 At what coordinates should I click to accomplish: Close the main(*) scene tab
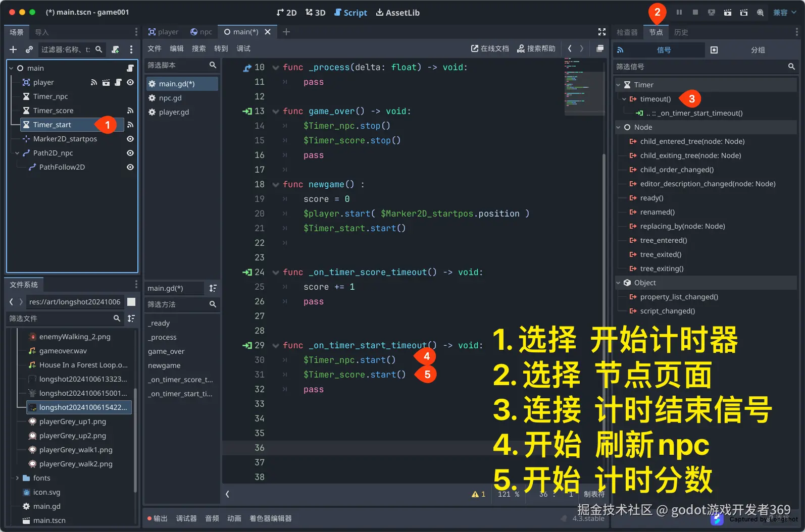coord(268,32)
